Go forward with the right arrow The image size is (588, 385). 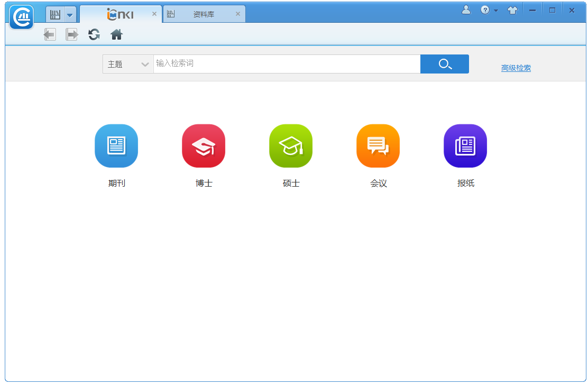[x=71, y=35]
